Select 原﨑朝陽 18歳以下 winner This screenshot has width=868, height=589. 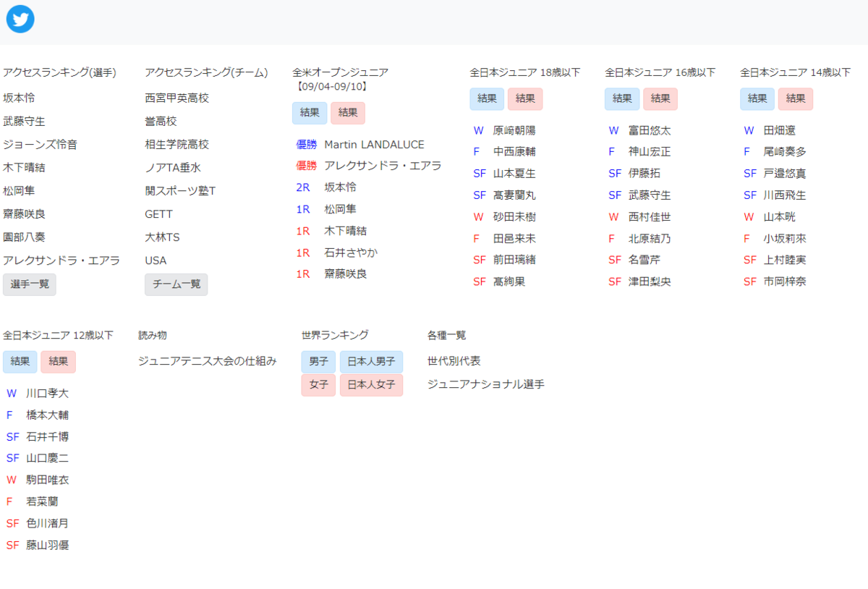pos(514,130)
